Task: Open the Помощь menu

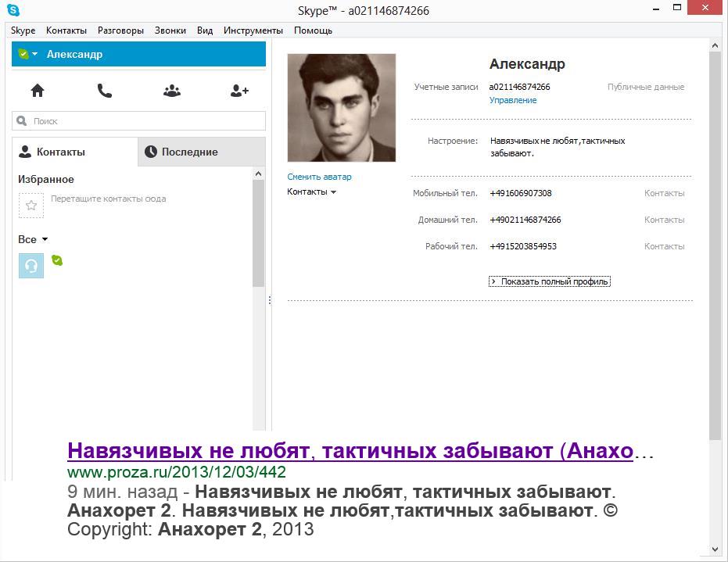Action: tap(314, 30)
